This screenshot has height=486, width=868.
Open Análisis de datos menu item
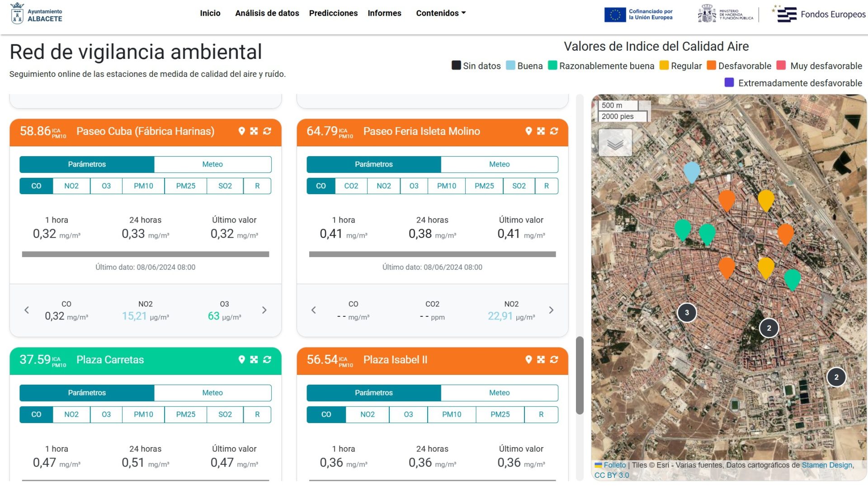(x=267, y=13)
